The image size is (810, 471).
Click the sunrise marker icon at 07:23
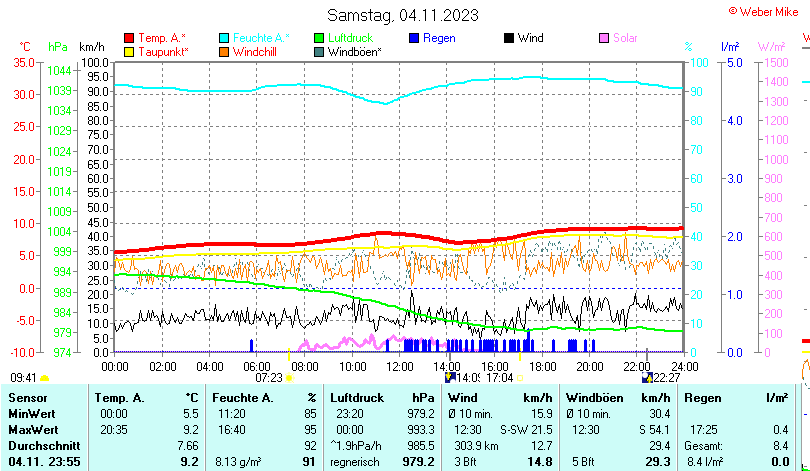point(288,378)
